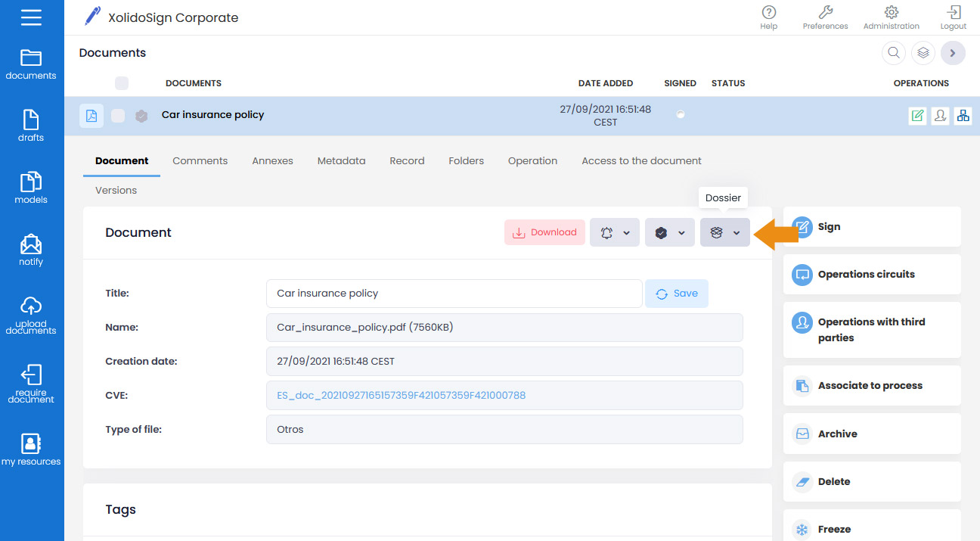Expand the Dossier dropdown button
Viewport: 980px width, 541px height.
725,232
